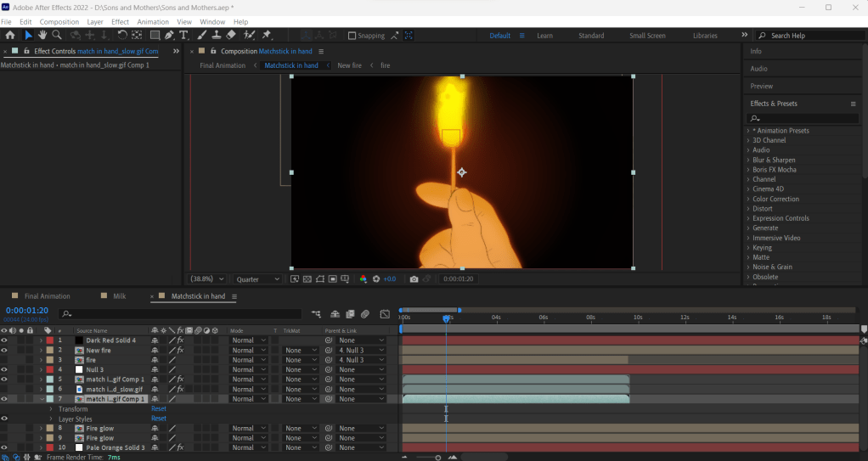Hide the Dark Red Solid 4 layer
This screenshot has height=461, width=868.
[x=4, y=340]
